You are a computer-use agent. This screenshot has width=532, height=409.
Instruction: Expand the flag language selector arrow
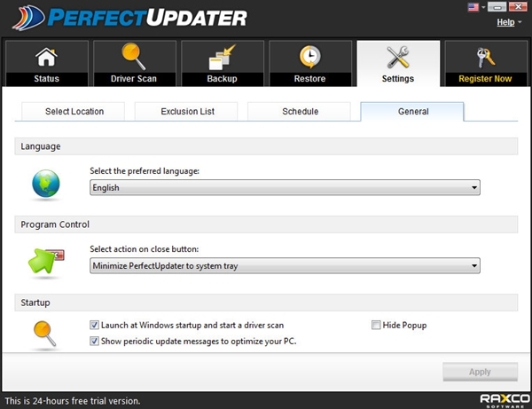click(483, 7)
